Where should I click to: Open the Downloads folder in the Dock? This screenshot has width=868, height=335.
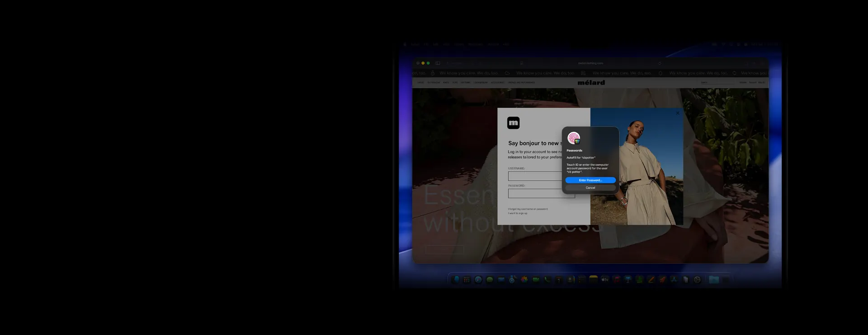click(714, 279)
